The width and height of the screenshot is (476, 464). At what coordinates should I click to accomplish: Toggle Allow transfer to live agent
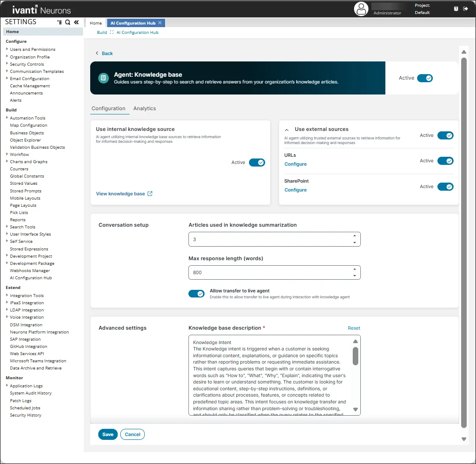196,294
